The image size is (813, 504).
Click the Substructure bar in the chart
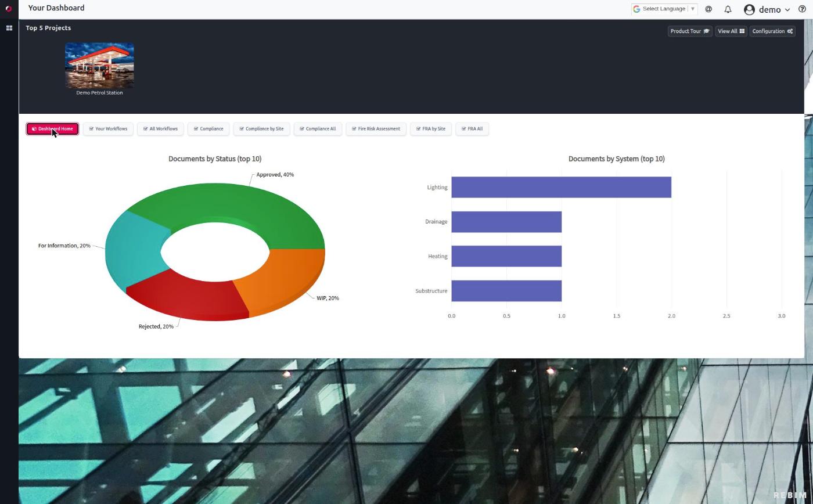click(506, 291)
